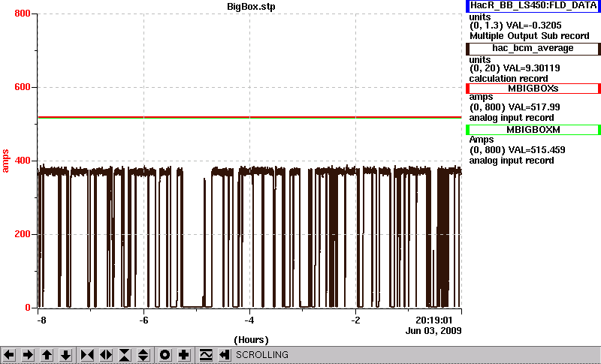
Task: Click the VAL=9.30119 reading for hac_bcm_average
Action: tap(533, 68)
